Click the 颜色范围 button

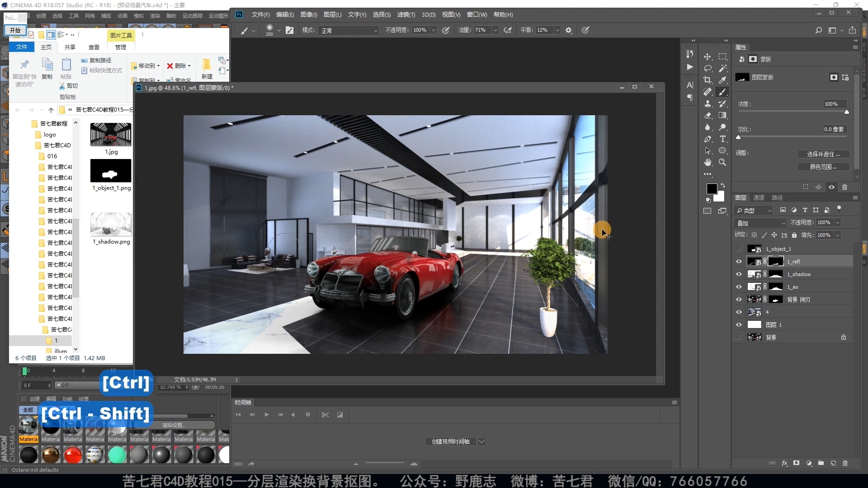coord(823,167)
